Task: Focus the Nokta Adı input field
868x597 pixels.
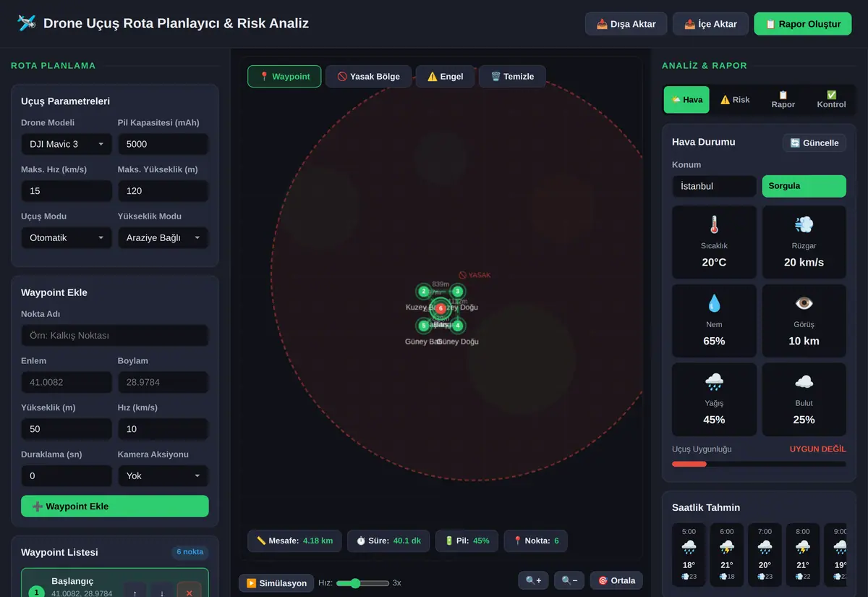Action: pyautogui.click(x=115, y=335)
